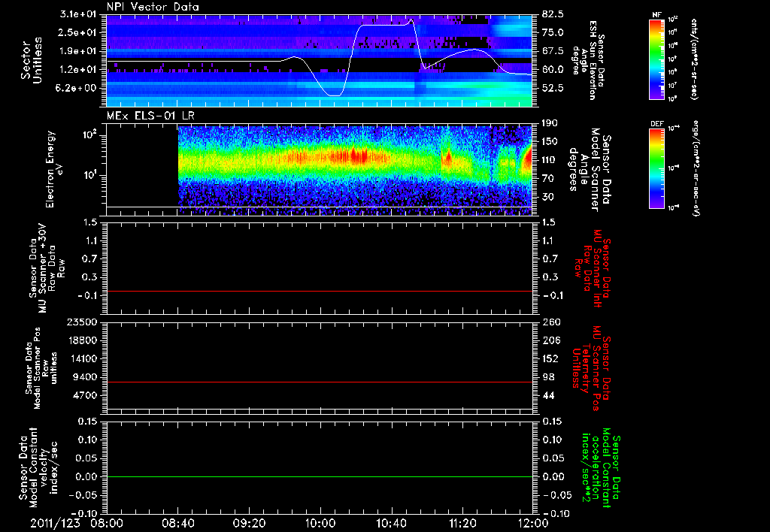
Task: Click the 98 telemetry tick label
Action: [x=548, y=377]
